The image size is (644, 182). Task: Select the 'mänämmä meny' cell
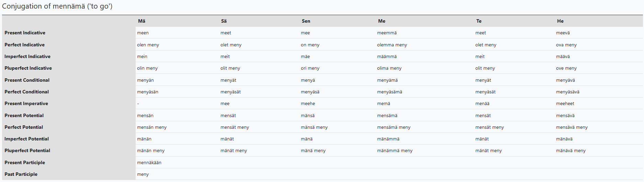[395, 151]
